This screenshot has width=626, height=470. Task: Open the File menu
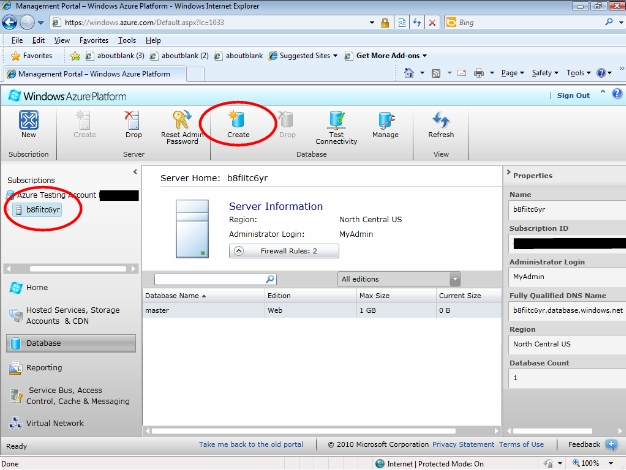17,40
